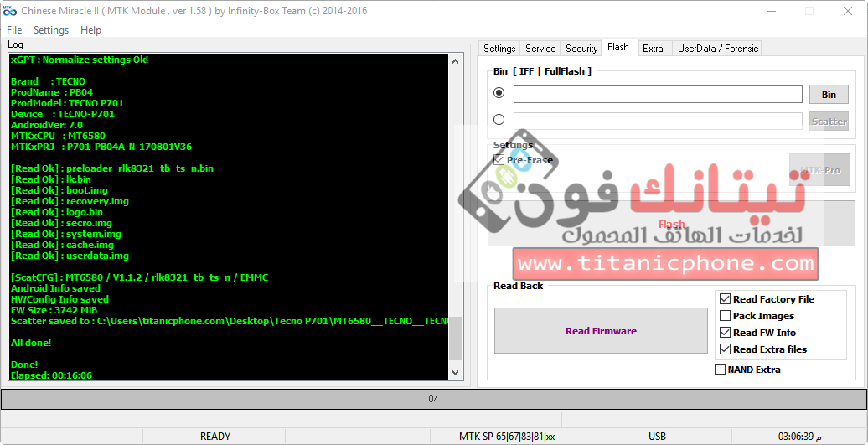The height and width of the screenshot is (445, 868).
Task: Click log line 'Elapsed: 00:16:06'
Action: point(51,375)
